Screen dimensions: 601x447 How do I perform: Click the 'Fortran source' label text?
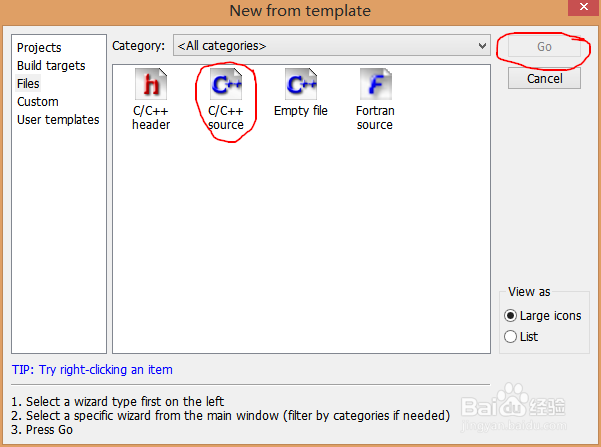(x=375, y=118)
